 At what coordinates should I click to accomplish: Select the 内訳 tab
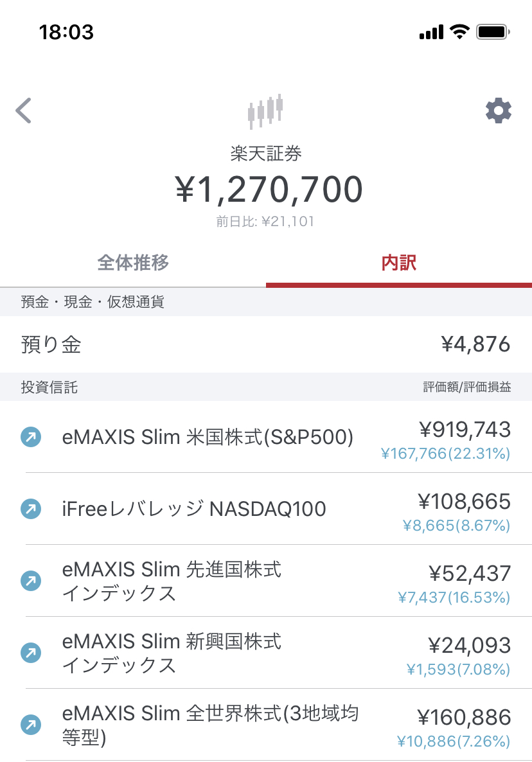[x=399, y=263]
